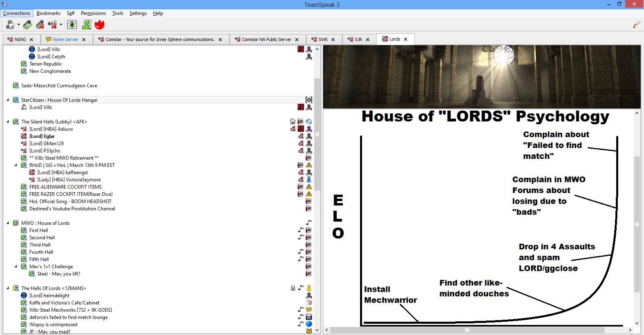Collapse The Halls Of Lords <12MANS> channel
This screenshot has width=644, height=335.
8,288
